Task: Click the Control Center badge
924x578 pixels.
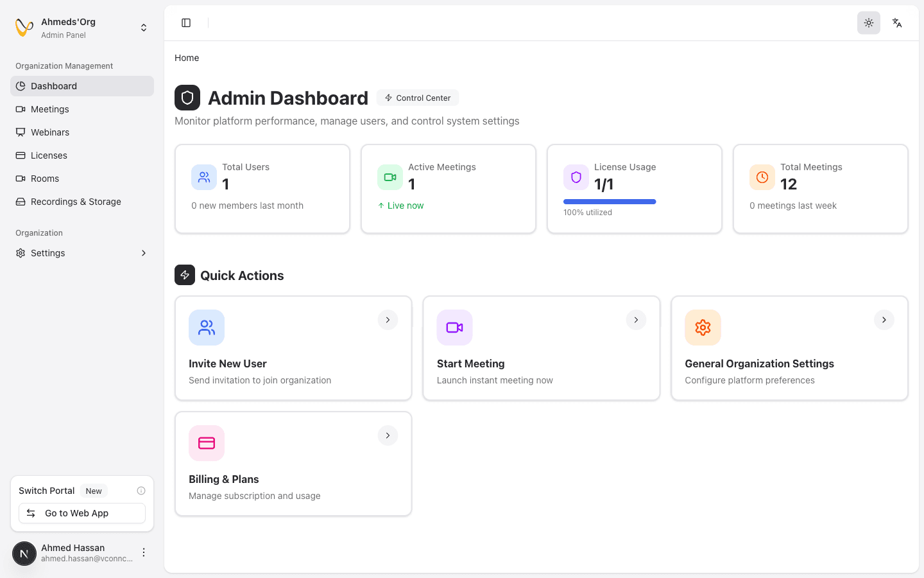Action: [x=418, y=98]
